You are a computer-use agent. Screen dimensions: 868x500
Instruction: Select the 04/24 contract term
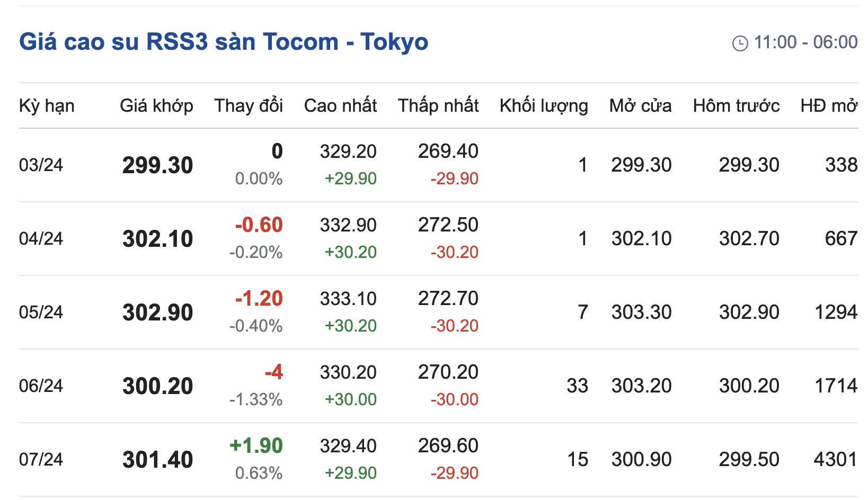click(41, 238)
